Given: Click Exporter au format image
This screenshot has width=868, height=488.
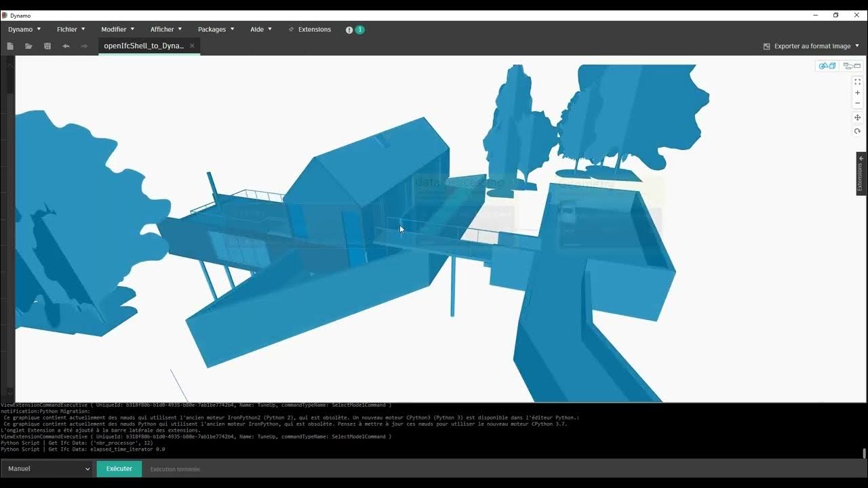Looking at the screenshot, I should click(812, 46).
